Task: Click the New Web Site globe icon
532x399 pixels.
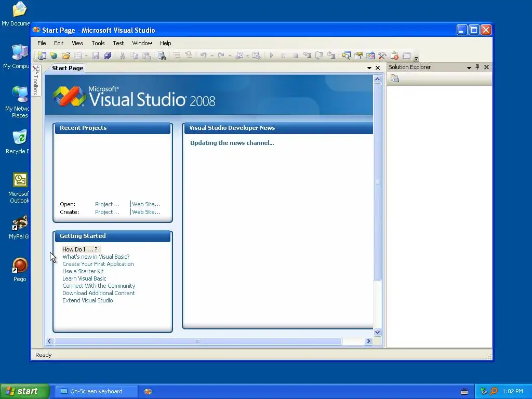Action: point(54,56)
